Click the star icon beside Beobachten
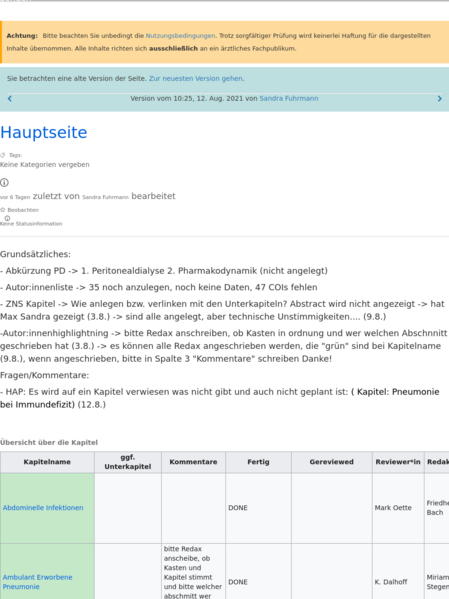 click(x=3, y=210)
